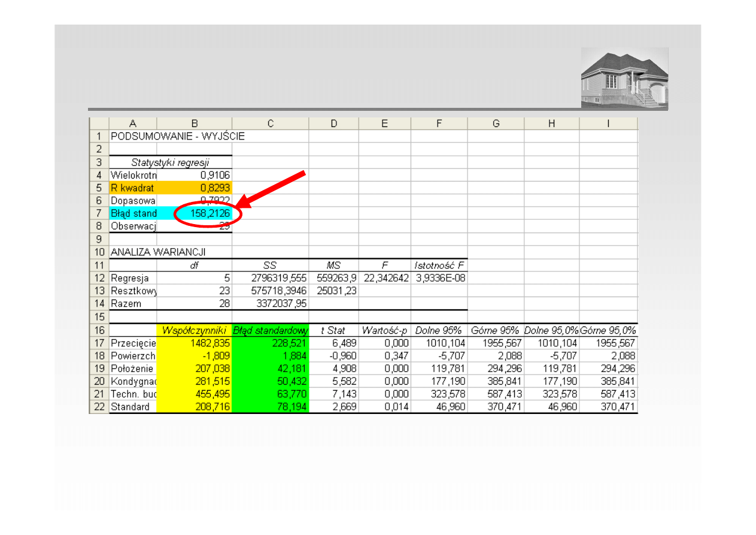Click the Przecięcie coefficient 1482,835
The height and width of the screenshot is (535, 756).
click(x=194, y=343)
